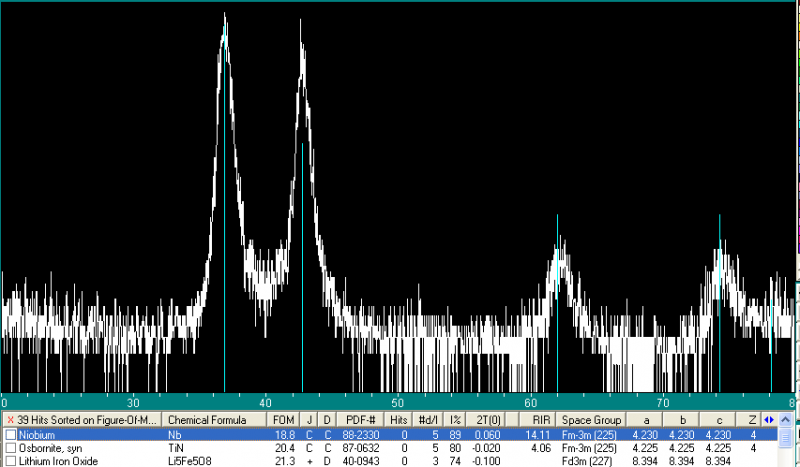Click the RIR value 4.06
800x467 pixels.
point(541,448)
